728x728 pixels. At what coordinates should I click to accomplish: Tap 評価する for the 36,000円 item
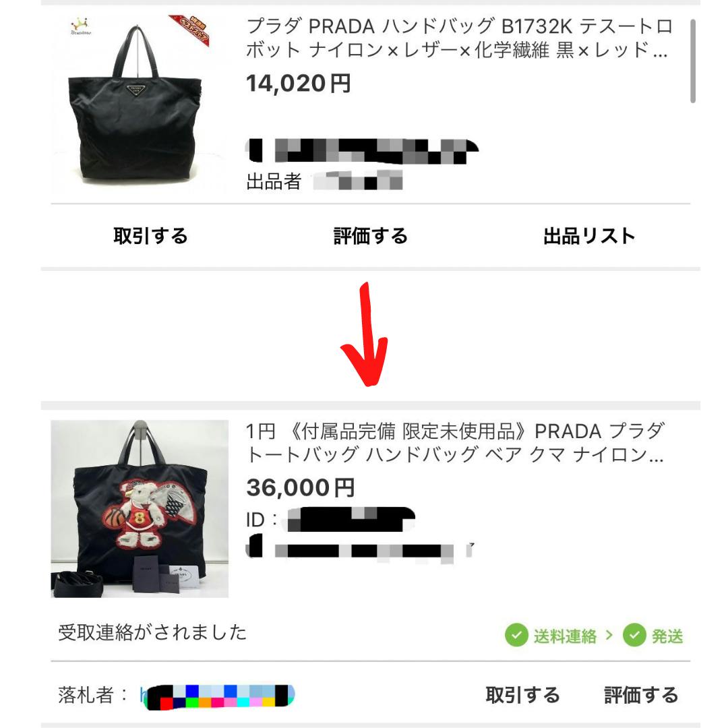click(x=641, y=695)
